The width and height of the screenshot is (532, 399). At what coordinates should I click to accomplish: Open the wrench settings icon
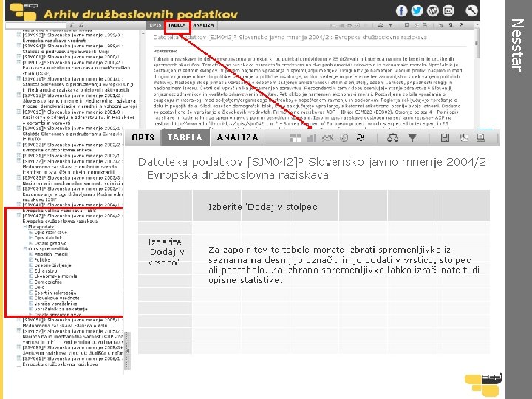[471, 10]
